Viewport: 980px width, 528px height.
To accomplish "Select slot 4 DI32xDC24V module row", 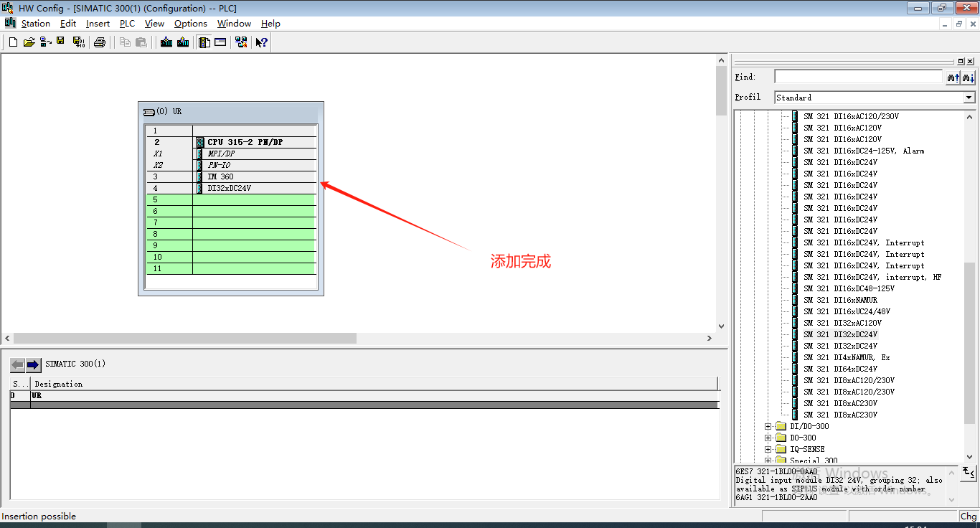I will click(x=231, y=188).
